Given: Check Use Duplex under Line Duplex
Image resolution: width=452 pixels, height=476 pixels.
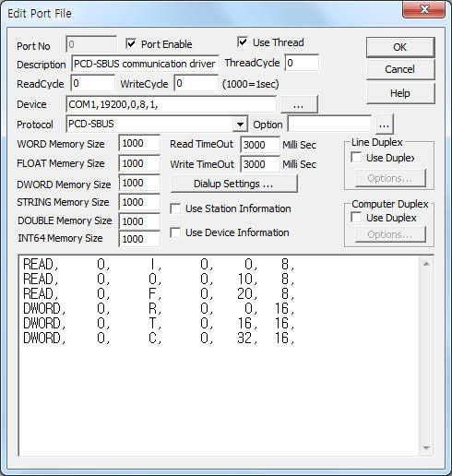Looking at the screenshot, I should (356, 158).
